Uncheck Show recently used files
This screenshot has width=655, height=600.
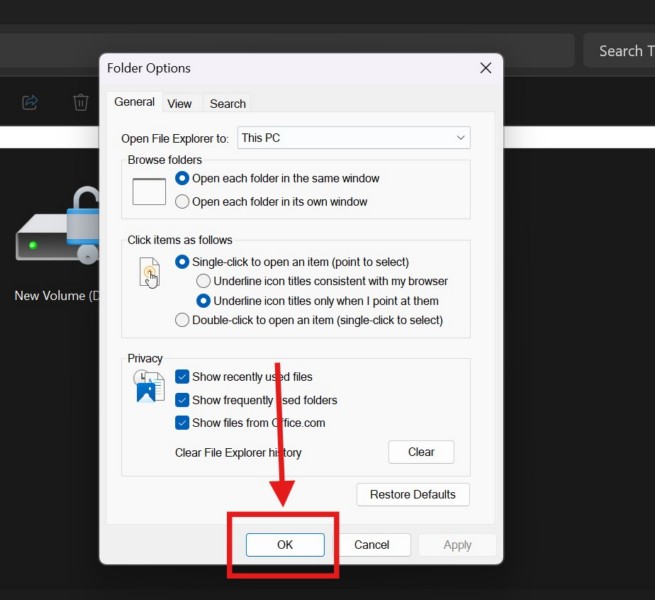click(182, 377)
